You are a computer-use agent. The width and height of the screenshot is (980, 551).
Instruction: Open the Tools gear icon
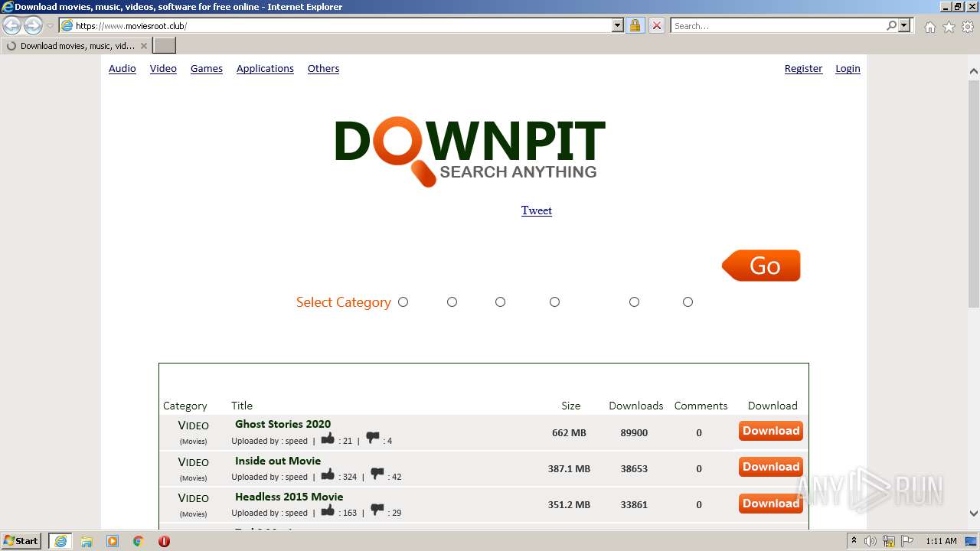point(968,27)
